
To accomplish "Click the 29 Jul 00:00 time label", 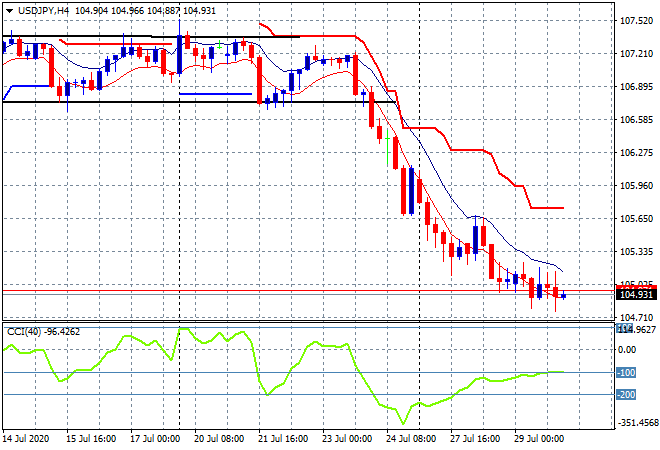I will (x=541, y=438).
